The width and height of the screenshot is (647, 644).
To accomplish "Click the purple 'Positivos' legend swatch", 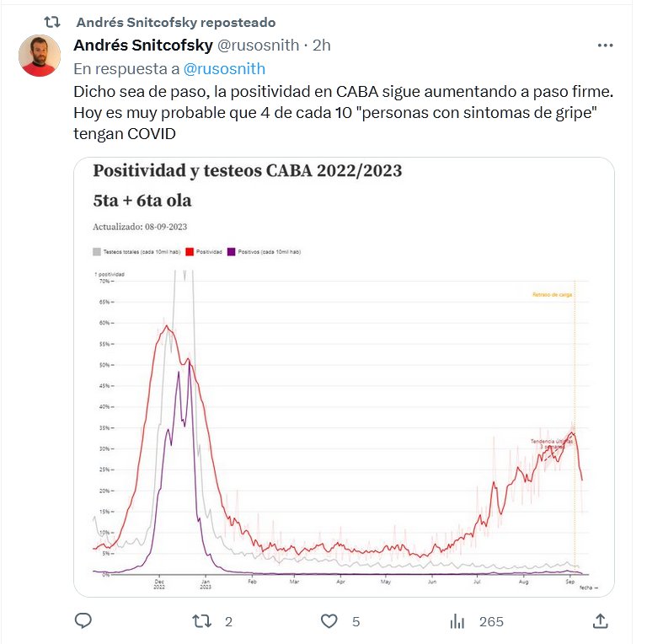I will (x=233, y=251).
